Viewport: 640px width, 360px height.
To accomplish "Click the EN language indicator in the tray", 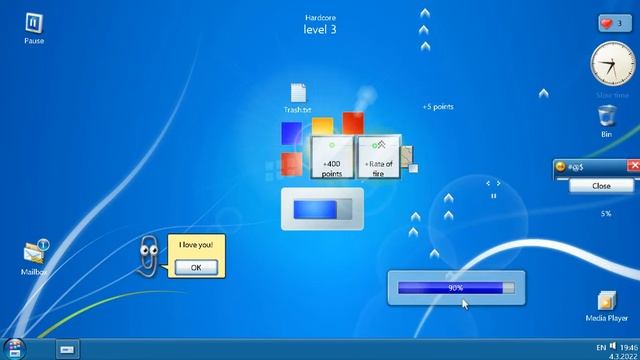I will (601, 347).
